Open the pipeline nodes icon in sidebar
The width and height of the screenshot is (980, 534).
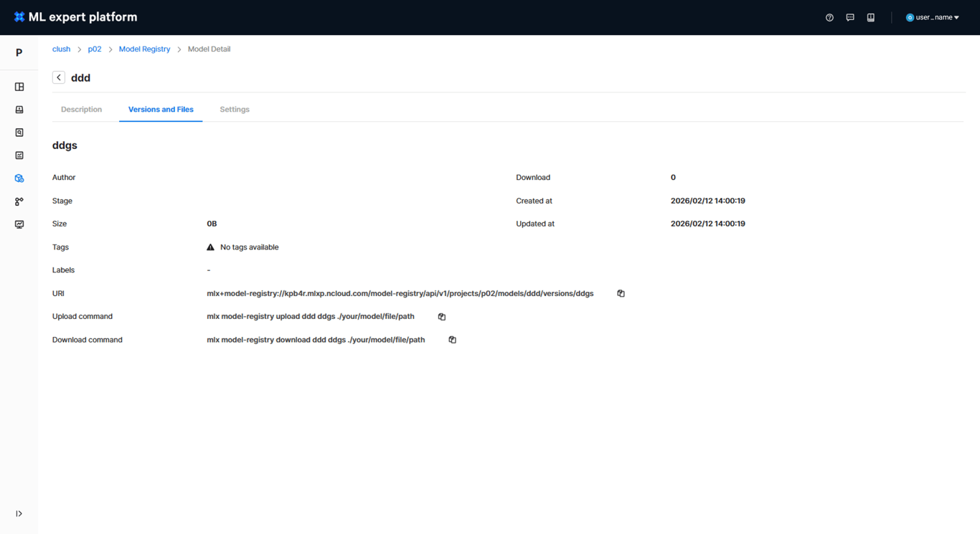pyautogui.click(x=19, y=201)
